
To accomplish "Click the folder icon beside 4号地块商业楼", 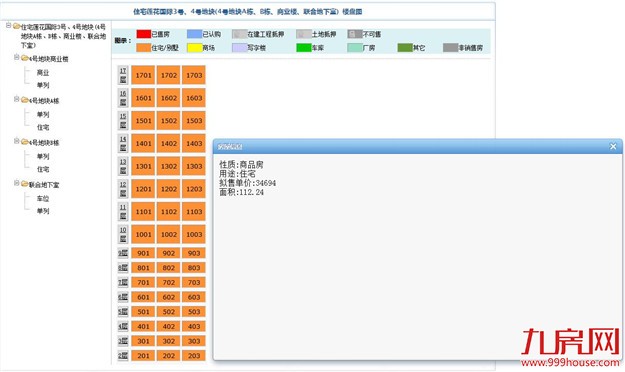I will click(24, 58).
